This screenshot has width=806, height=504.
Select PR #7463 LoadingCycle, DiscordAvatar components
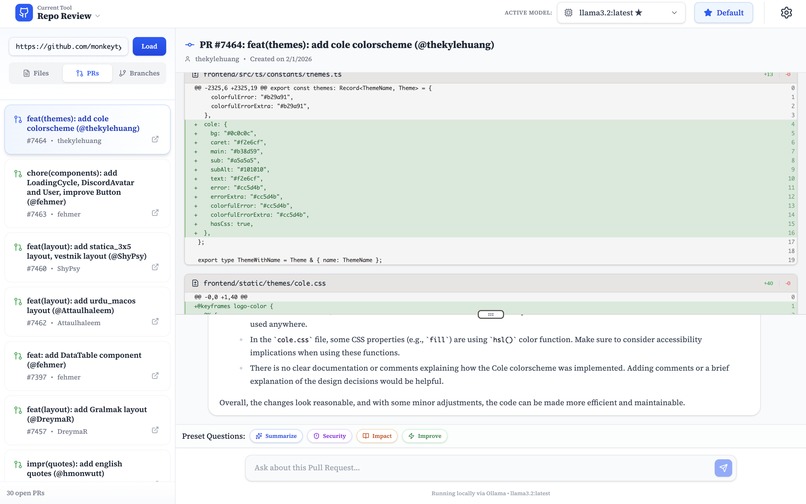[87, 193]
